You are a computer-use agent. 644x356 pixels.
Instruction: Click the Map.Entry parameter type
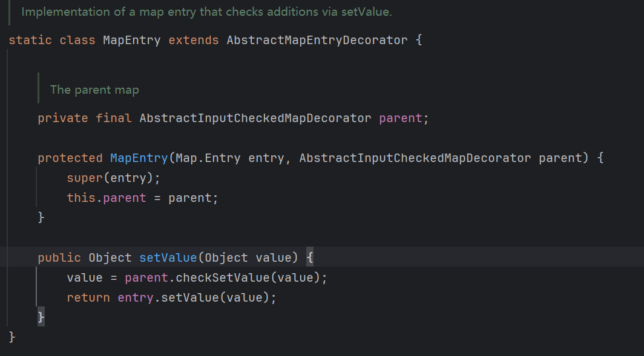click(208, 158)
